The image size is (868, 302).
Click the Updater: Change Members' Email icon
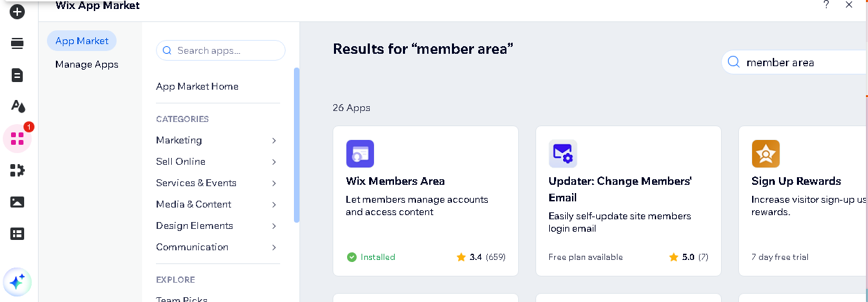click(563, 154)
